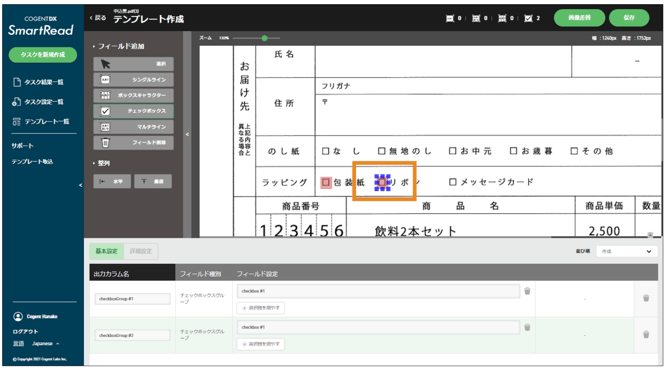
Task: Collapse the 整列 section
Action: (x=101, y=163)
